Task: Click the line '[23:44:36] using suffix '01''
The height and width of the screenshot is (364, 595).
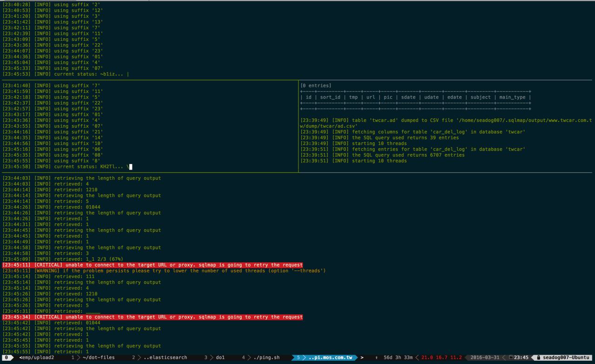Action: [x=53, y=57]
